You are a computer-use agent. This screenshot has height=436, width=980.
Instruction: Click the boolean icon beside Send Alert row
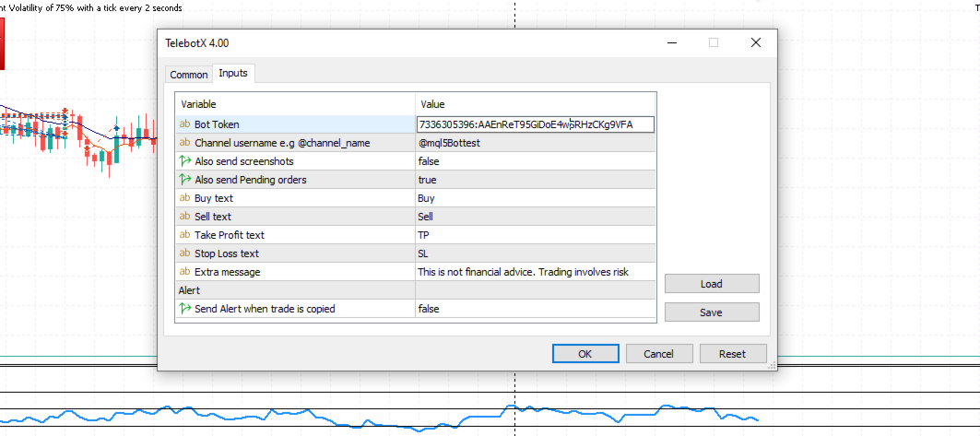point(184,309)
